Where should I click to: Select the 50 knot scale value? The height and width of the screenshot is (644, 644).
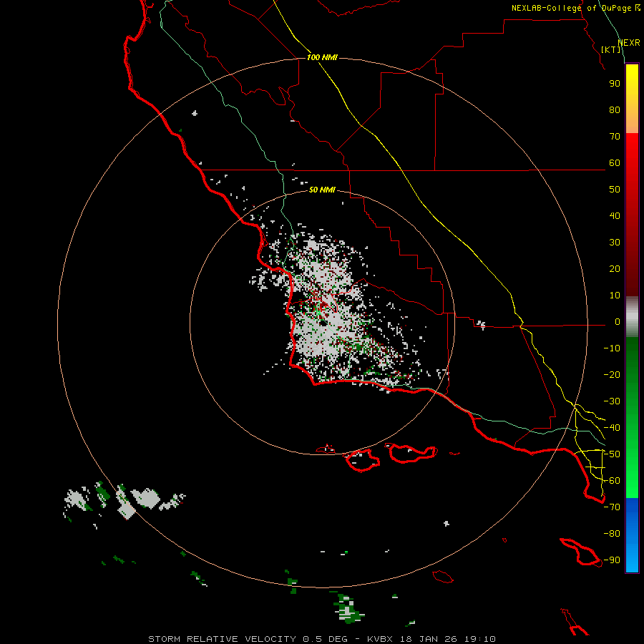point(615,190)
